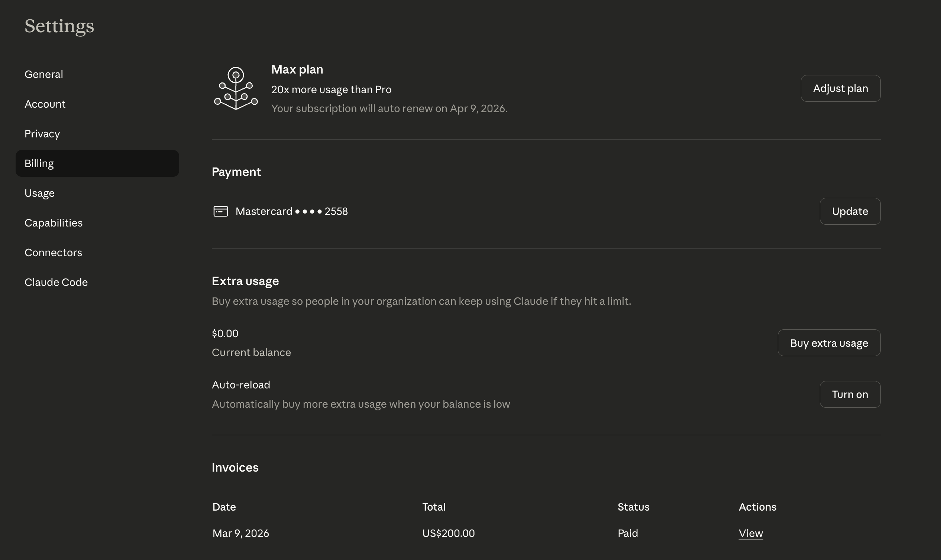Open the General settings tab

(44, 74)
